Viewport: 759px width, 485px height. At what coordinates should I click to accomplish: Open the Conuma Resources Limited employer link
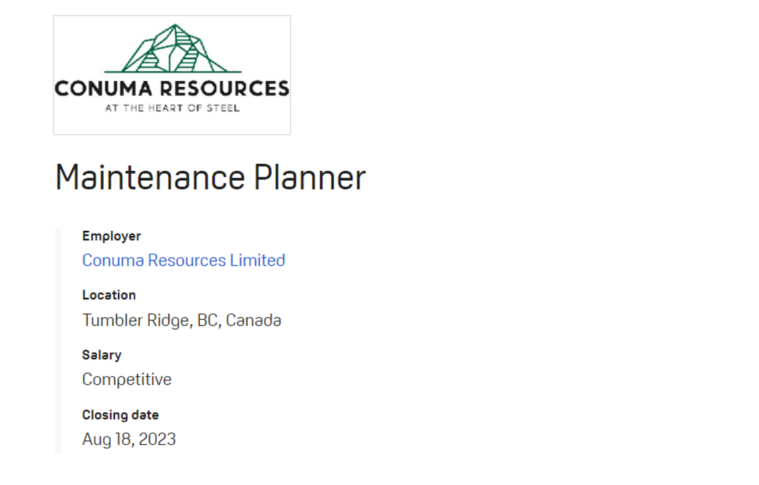pos(183,260)
